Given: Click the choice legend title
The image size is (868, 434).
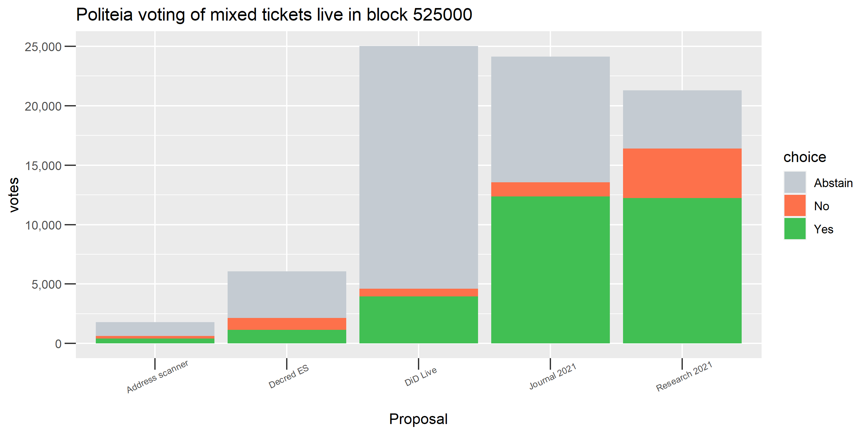Looking at the screenshot, I should click(x=805, y=157).
